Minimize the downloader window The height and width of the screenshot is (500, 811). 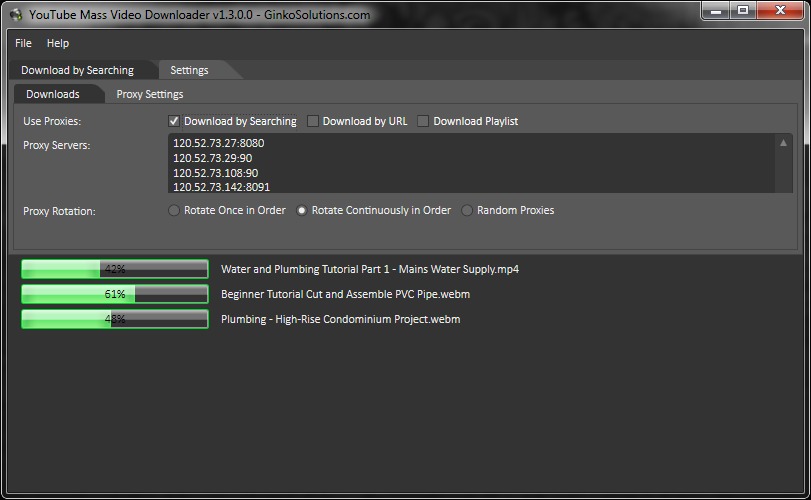[716, 11]
